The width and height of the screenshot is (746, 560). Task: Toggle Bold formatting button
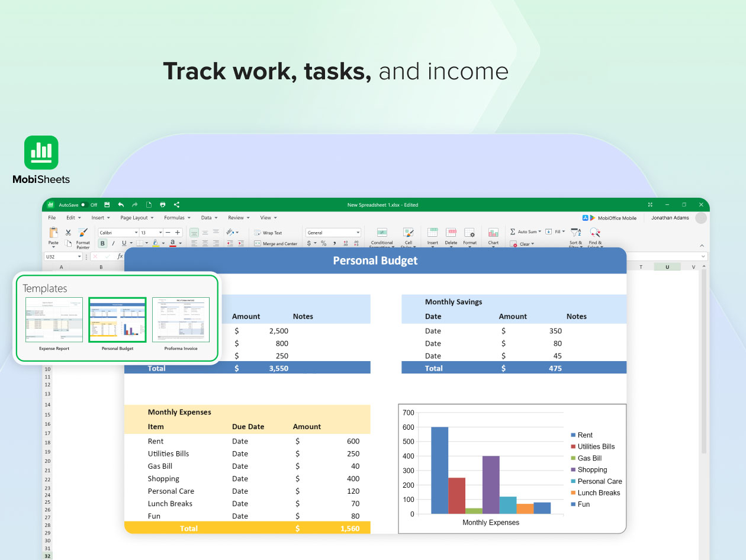pos(102,243)
